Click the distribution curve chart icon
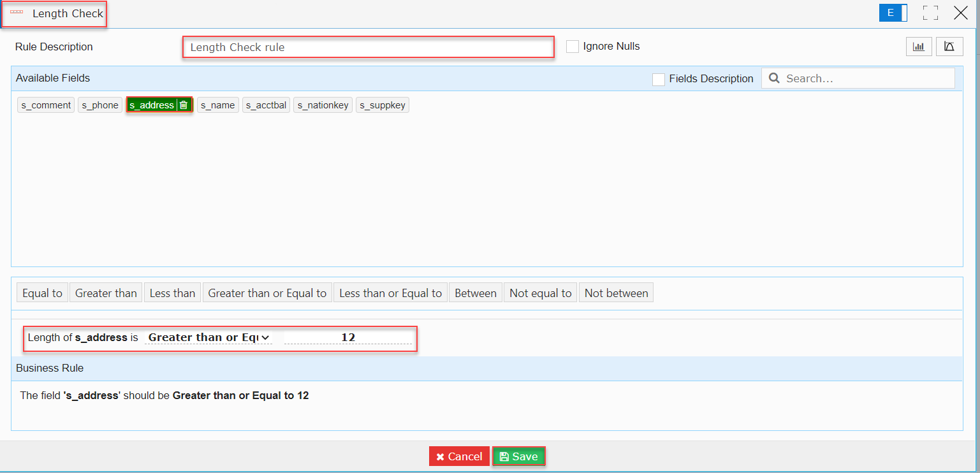Screen dimensions: 980x473 pyautogui.click(x=949, y=47)
